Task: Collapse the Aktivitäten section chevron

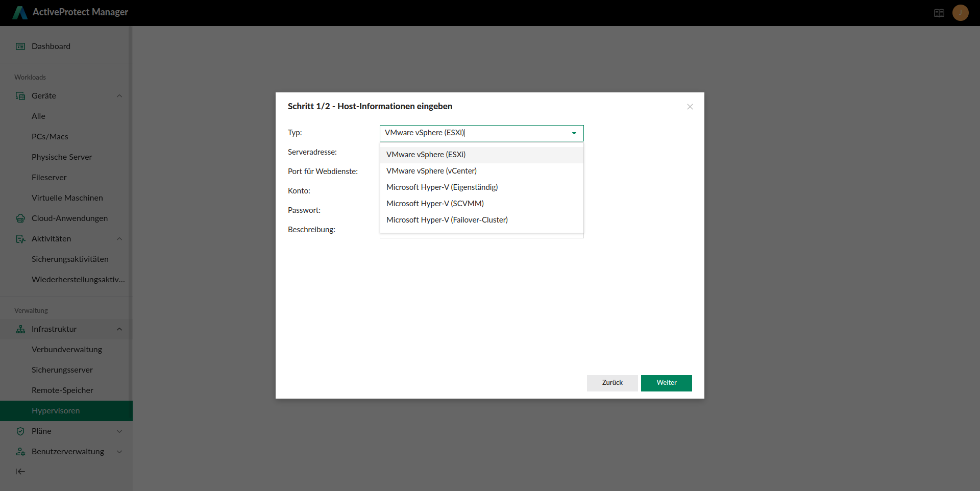Action: click(119, 239)
